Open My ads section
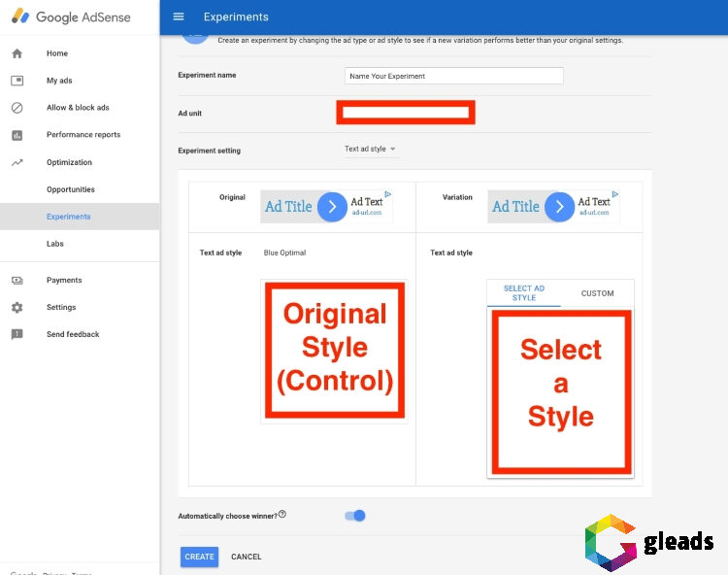Viewport: 728px width, 575px height. [59, 81]
